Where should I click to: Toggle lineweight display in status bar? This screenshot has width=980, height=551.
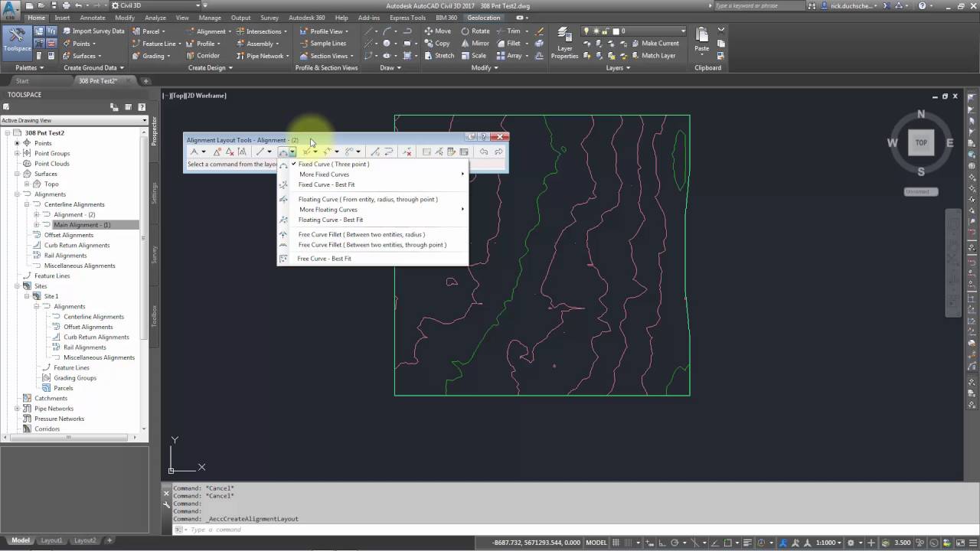pos(747,542)
